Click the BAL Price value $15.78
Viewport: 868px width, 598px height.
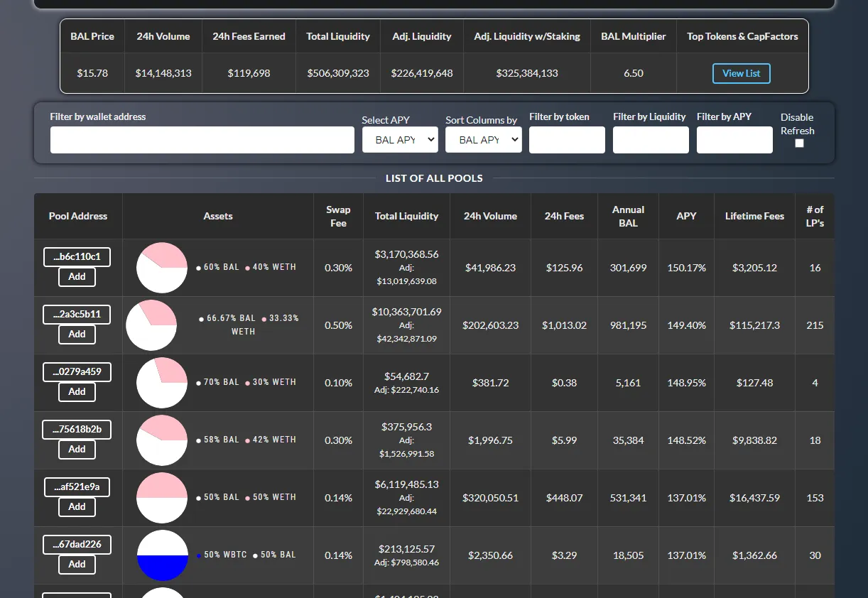pos(92,73)
